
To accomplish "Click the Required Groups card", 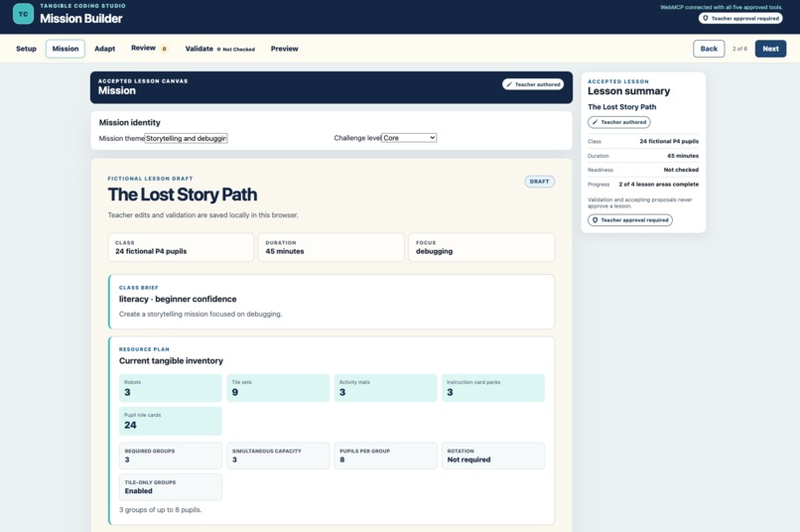I will [171, 456].
